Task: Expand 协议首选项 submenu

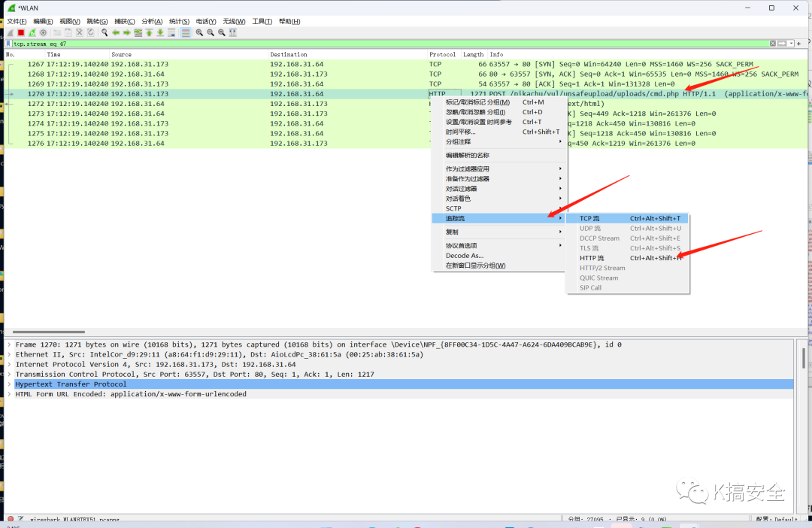Action: [x=498, y=246]
